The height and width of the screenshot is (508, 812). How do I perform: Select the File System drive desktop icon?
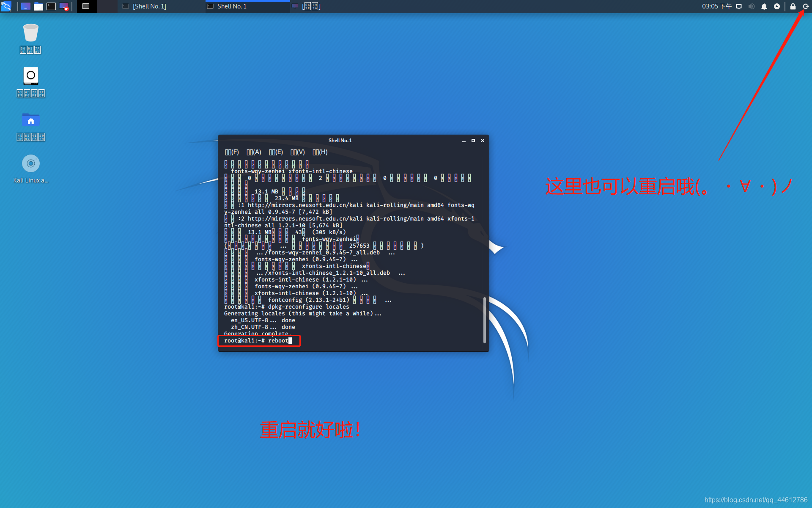(x=31, y=82)
